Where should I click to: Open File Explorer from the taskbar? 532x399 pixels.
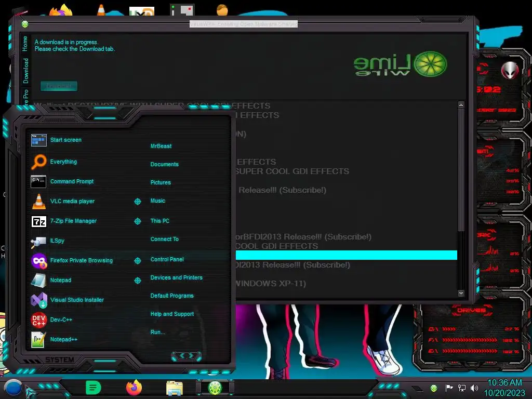point(175,388)
